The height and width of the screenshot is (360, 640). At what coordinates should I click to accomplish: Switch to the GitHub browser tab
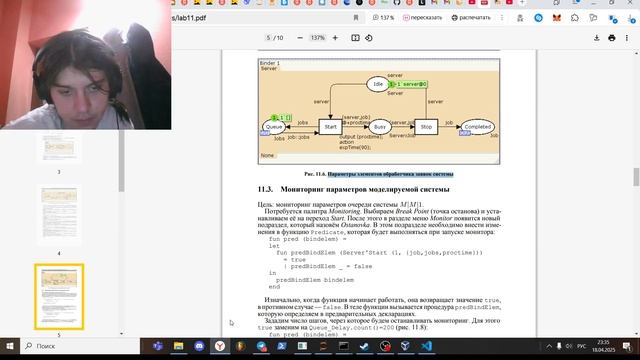(x=397, y=2)
